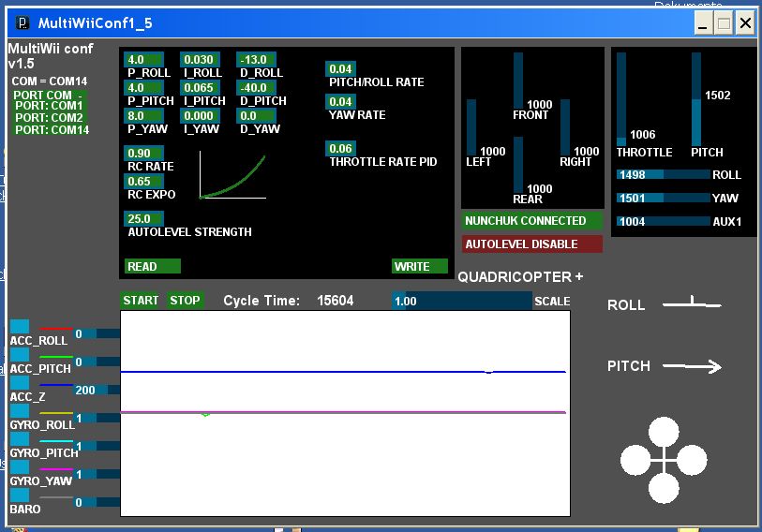Click the THROTTLE vertical bar
The height and width of the screenshot is (532, 762).
621,99
